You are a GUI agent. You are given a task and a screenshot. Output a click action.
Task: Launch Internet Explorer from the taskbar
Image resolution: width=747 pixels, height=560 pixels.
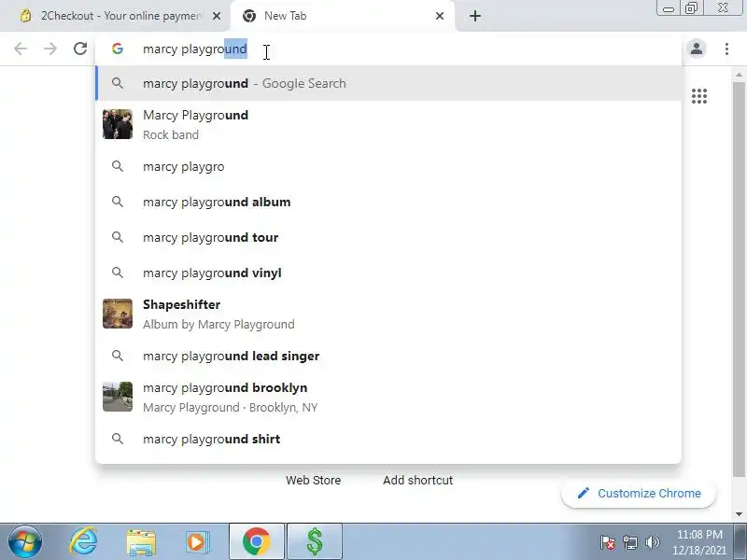[x=83, y=542]
